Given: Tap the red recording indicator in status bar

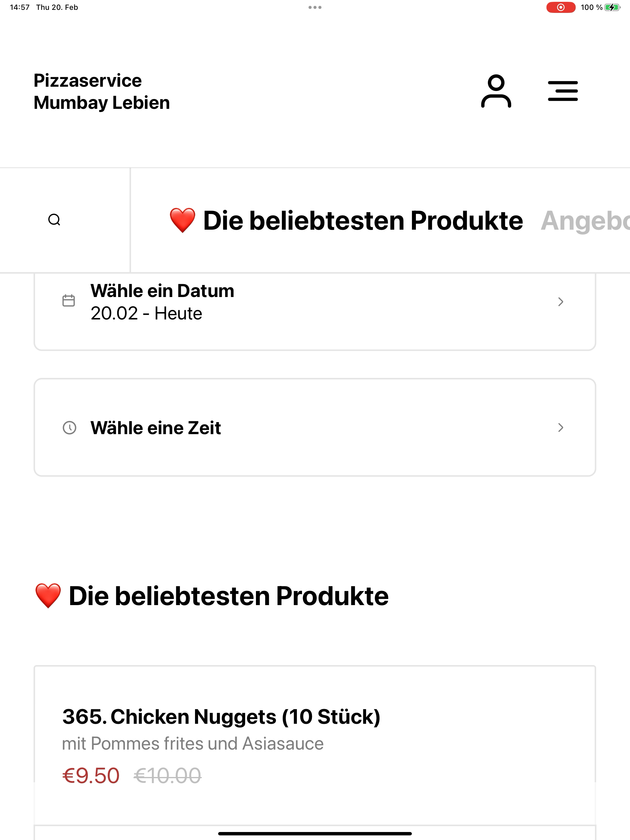Looking at the screenshot, I should click(560, 7).
